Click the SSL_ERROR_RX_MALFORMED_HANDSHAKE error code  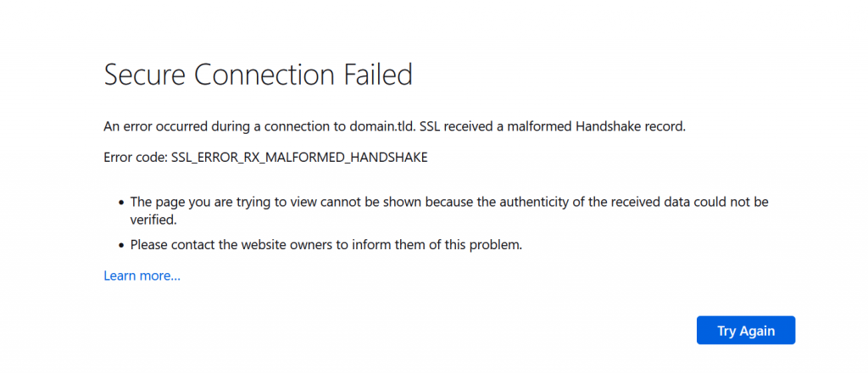(299, 158)
